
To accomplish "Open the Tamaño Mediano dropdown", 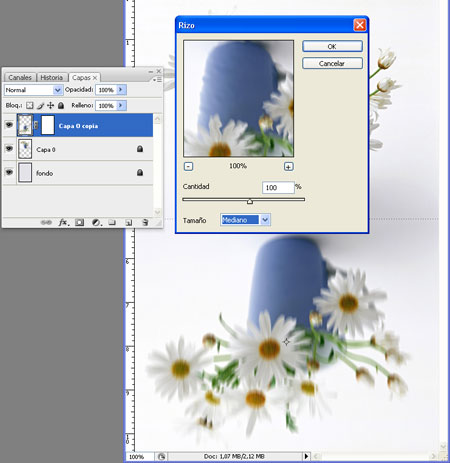I will tap(245, 220).
